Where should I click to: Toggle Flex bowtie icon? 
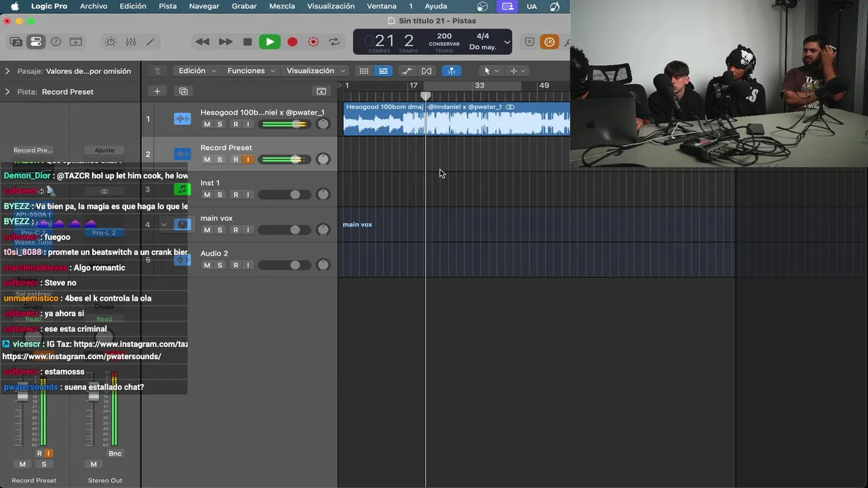point(427,70)
